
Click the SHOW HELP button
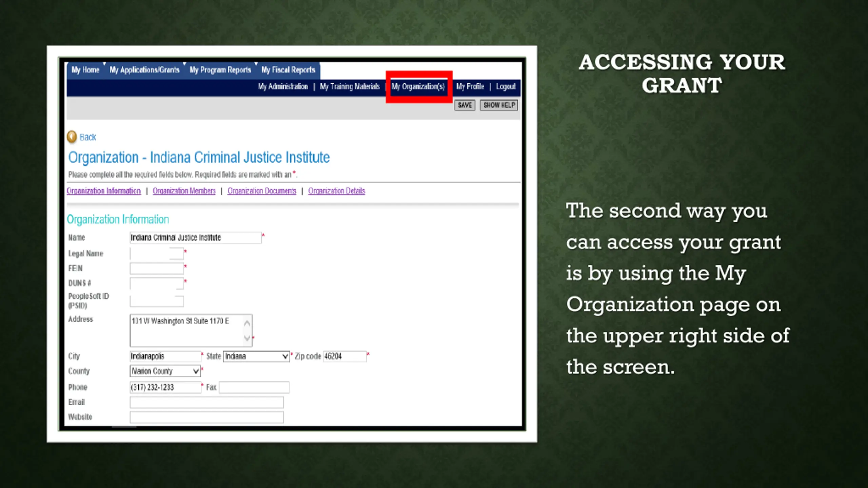(499, 105)
